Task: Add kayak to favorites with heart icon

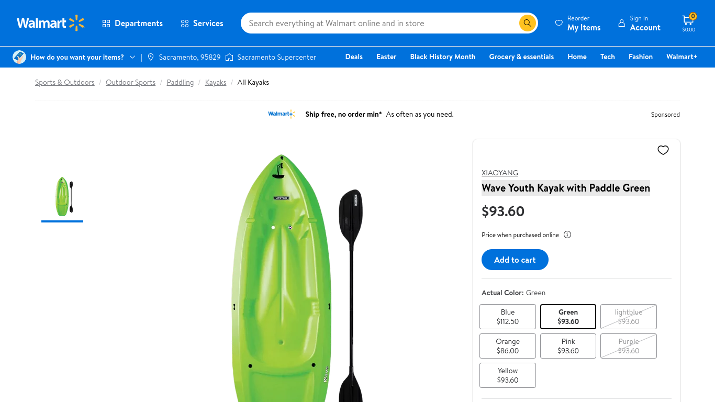Action: (x=663, y=150)
